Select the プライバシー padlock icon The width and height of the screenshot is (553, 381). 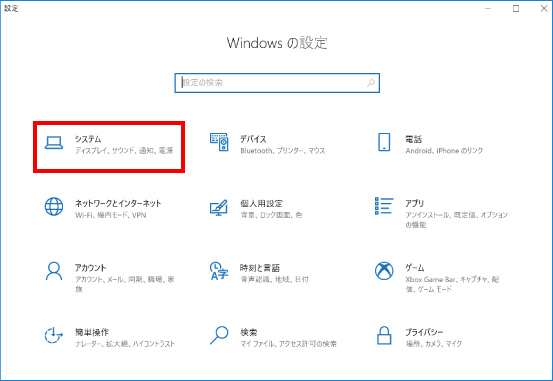coord(384,335)
